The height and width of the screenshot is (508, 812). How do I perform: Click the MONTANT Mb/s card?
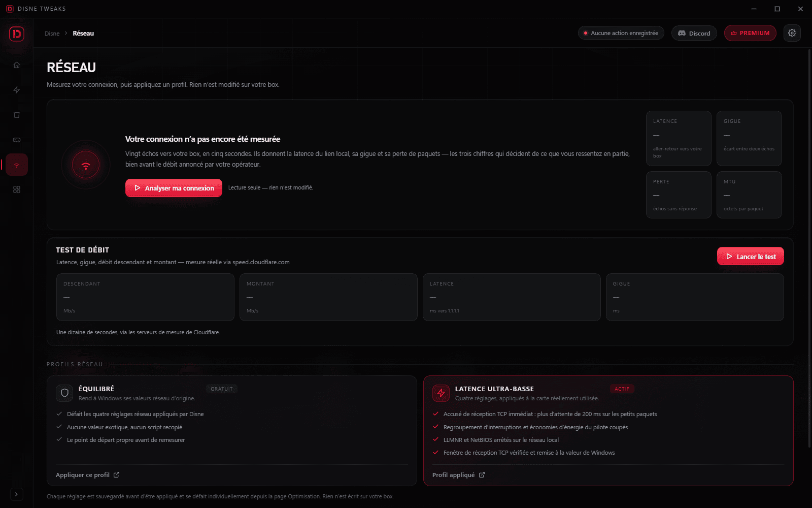coord(328,297)
